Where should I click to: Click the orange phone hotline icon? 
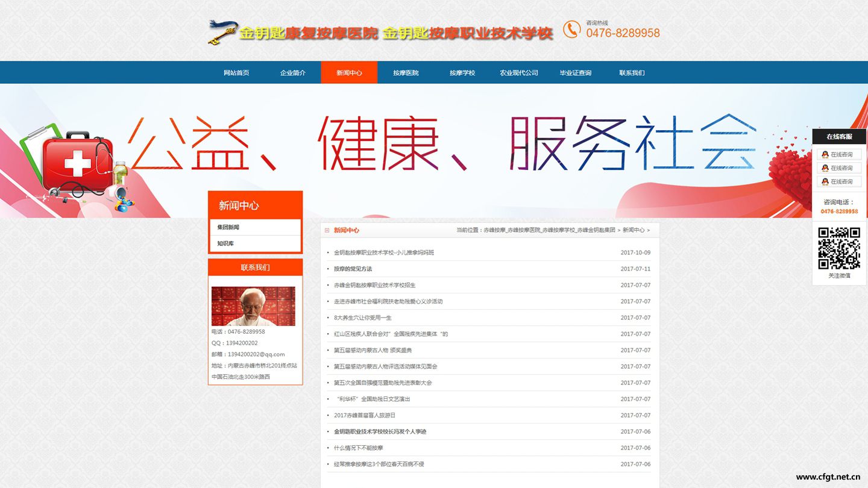[x=571, y=29]
